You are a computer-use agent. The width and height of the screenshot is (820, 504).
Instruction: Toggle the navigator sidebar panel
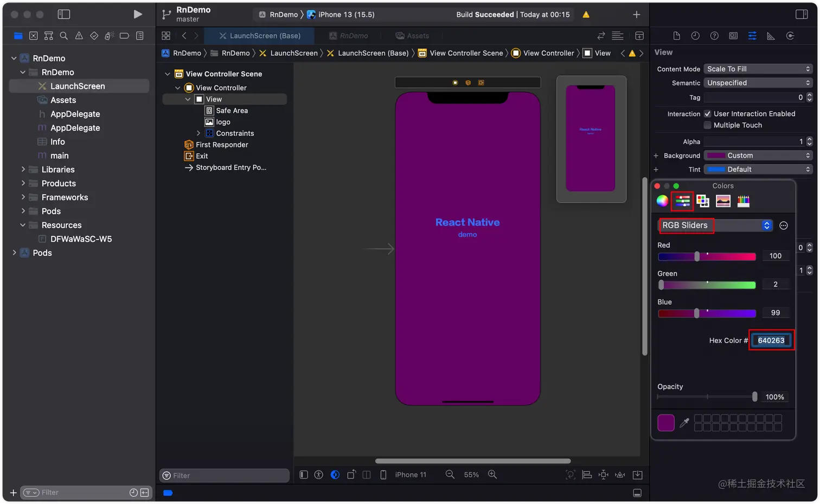click(64, 14)
